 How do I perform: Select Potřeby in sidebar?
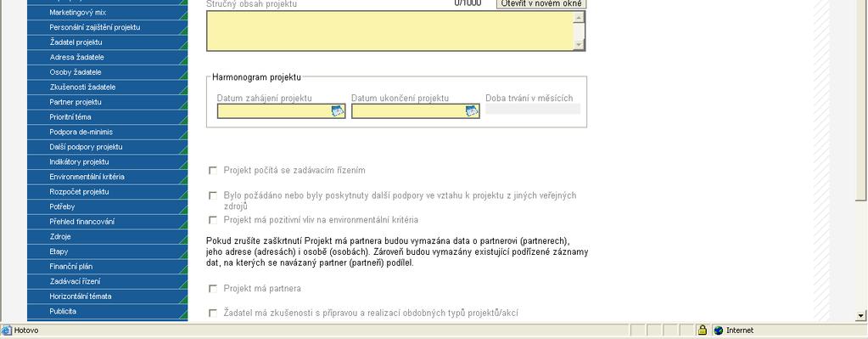pos(108,206)
